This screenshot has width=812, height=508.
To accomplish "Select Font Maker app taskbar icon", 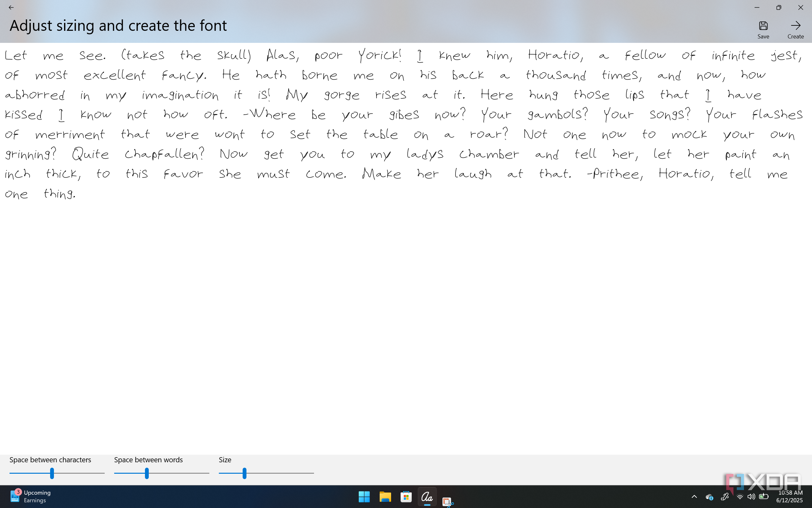I will click(x=427, y=497).
